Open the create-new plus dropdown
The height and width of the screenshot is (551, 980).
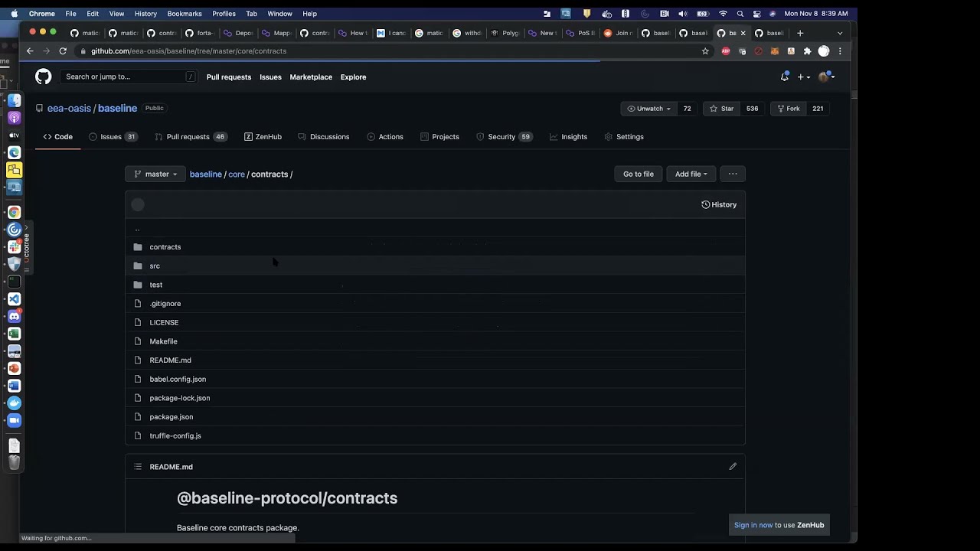point(804,77)
